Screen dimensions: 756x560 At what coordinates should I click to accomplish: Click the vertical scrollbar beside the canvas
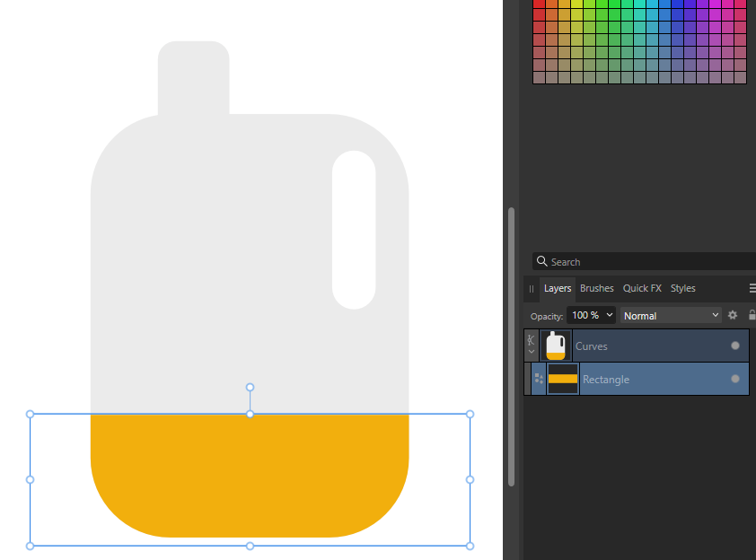(x=511, y=347)
